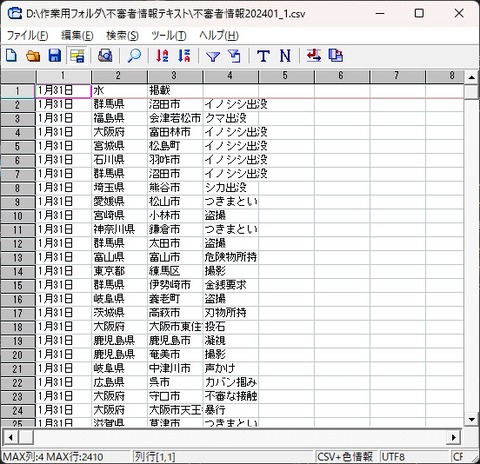Open the ファイル(F) menu
The image size is (480, 464).
27,35
